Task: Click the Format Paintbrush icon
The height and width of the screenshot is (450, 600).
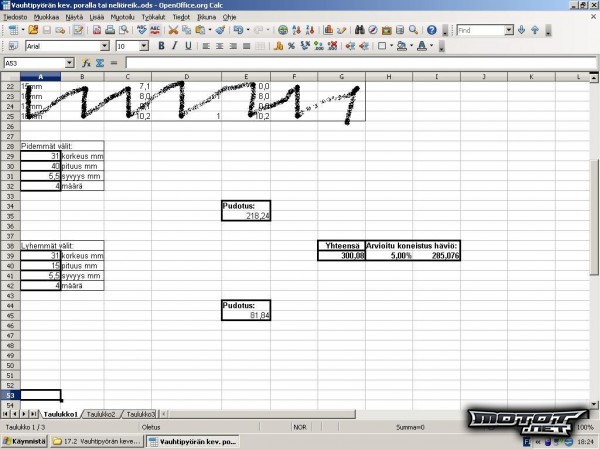Action: tap(218, 30)
